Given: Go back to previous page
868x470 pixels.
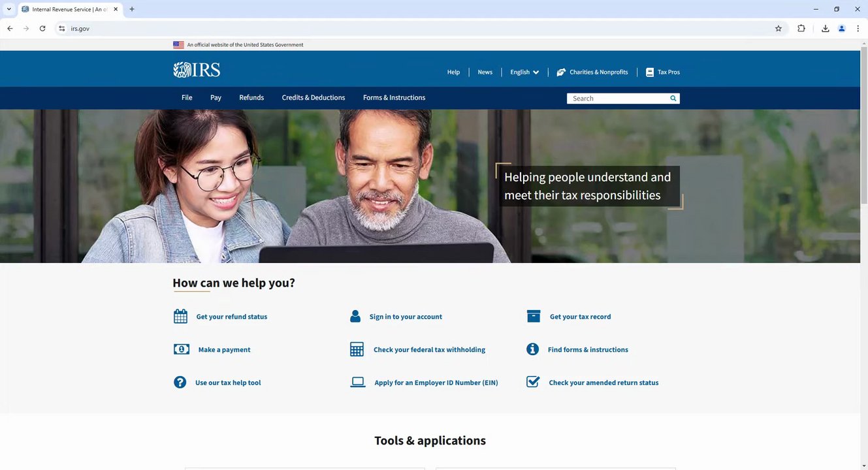Looking at the screenshot, I should pos(10,28).
